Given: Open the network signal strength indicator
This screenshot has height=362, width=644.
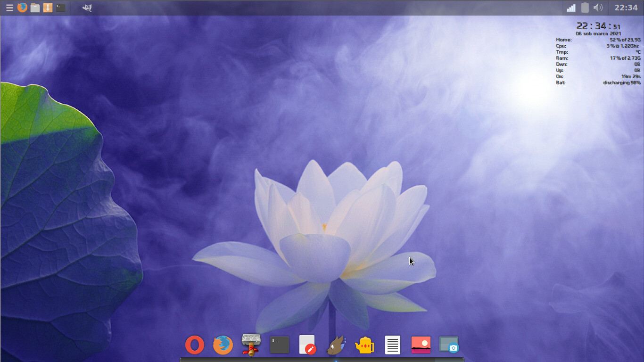Looking at the screenshot, I should 571,8.
